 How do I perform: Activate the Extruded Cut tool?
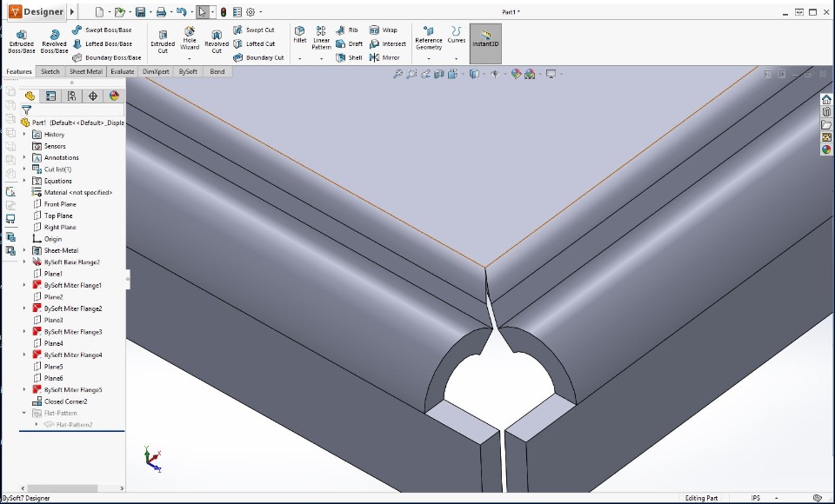tap(163, 42)
